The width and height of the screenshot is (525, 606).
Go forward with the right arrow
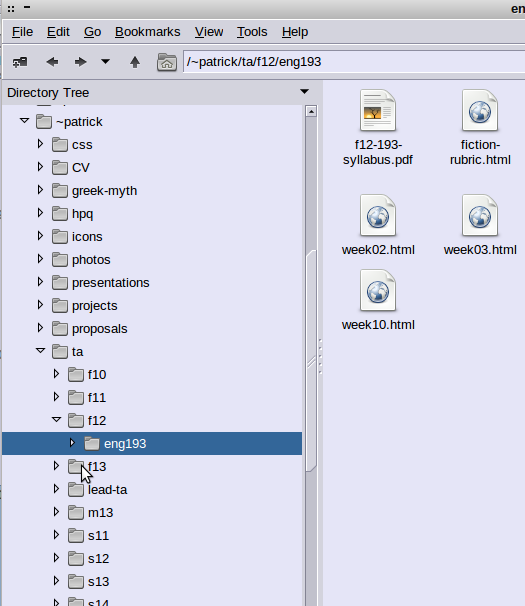pyautogui.click(x=80, y=62)
